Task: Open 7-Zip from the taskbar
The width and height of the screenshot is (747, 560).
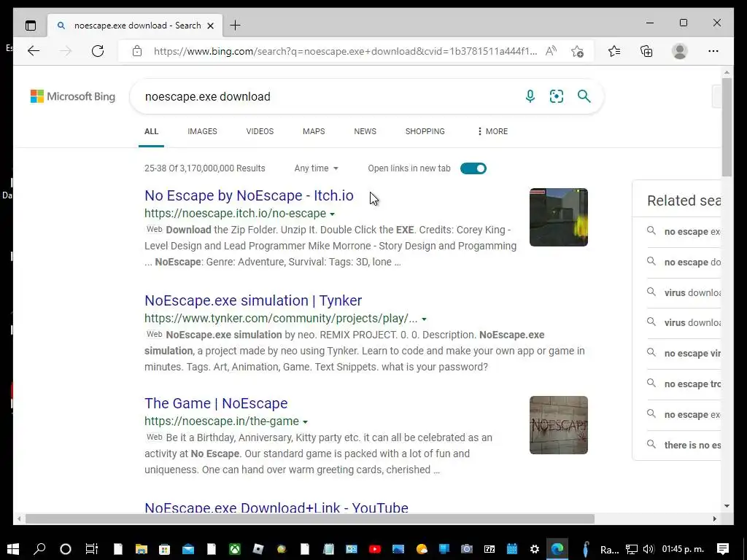Action: click(x=489, y=549)
